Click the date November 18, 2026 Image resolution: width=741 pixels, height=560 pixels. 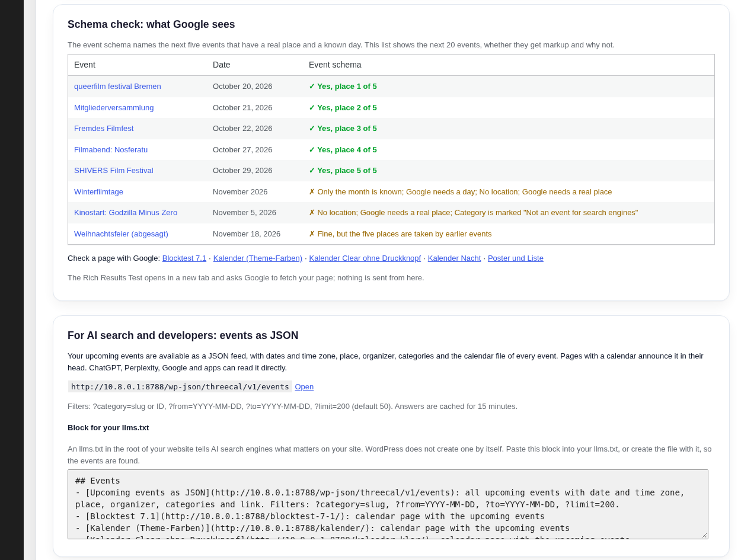(247, 234)
